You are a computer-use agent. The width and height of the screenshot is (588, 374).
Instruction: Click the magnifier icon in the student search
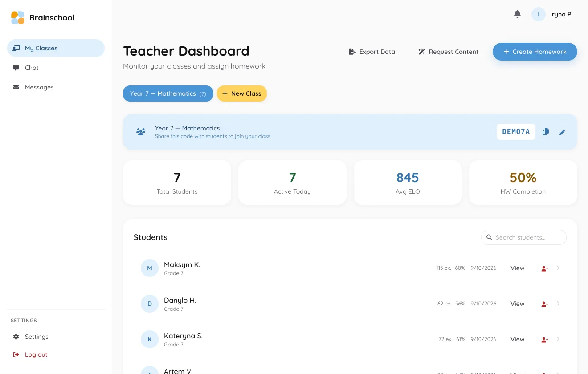[x=489, y=237]
